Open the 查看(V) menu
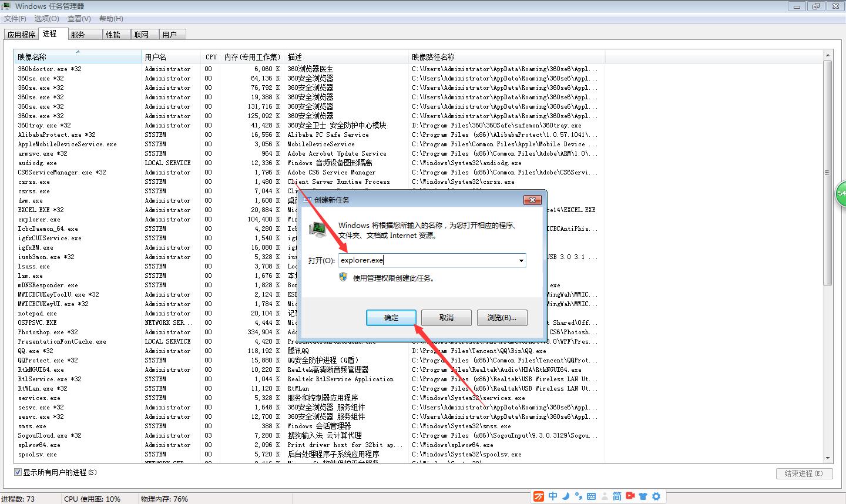 [79, 19]
